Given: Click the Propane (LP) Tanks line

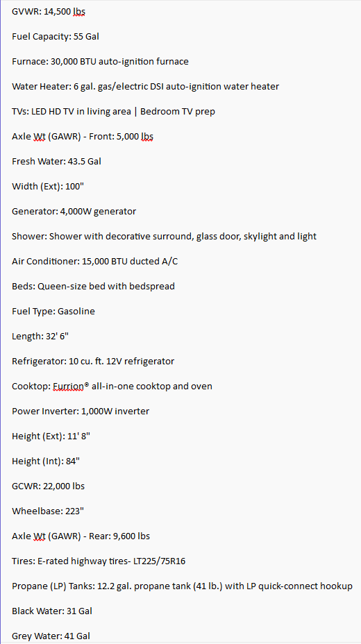Looking at the screenshot, I should pos(183,586).
